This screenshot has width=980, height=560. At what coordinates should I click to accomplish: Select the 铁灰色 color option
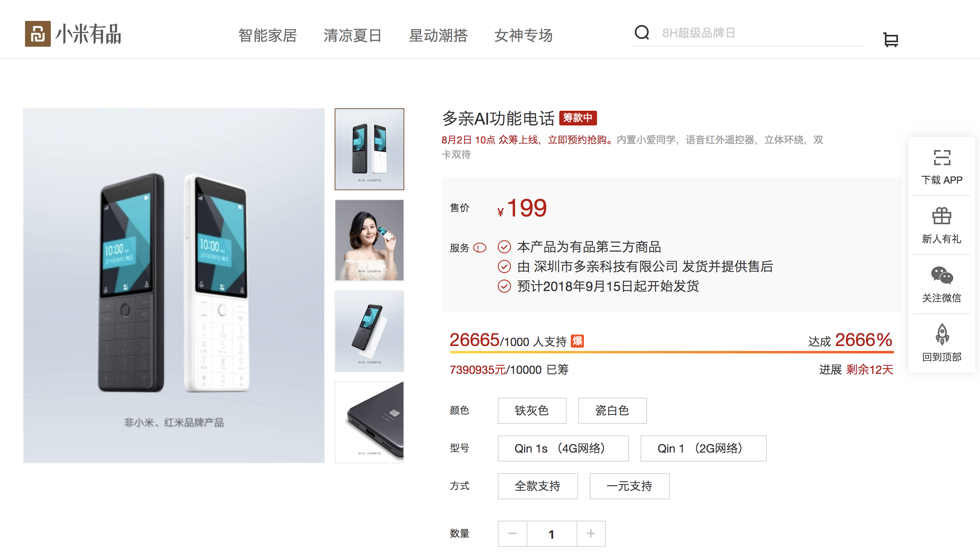tap(532, 410)
